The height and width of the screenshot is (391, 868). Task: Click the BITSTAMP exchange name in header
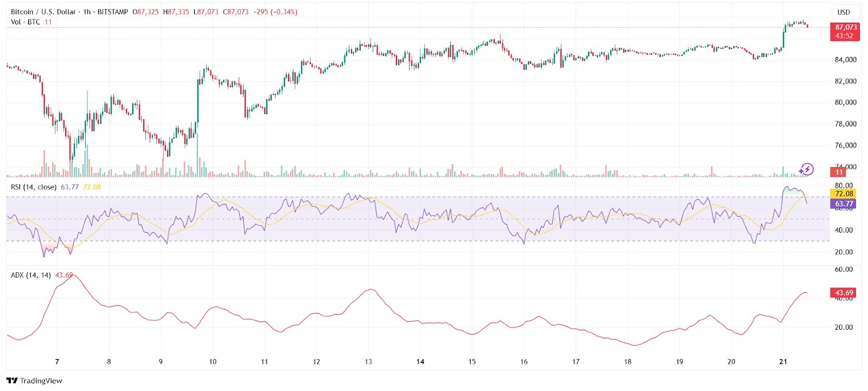tap(113, 12)
